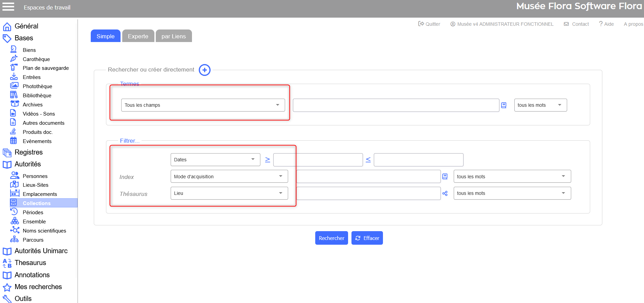644x303 pixels.
Task: Switch to the par Liens tab
Action: pyautogui.click(x=173, y=36)
